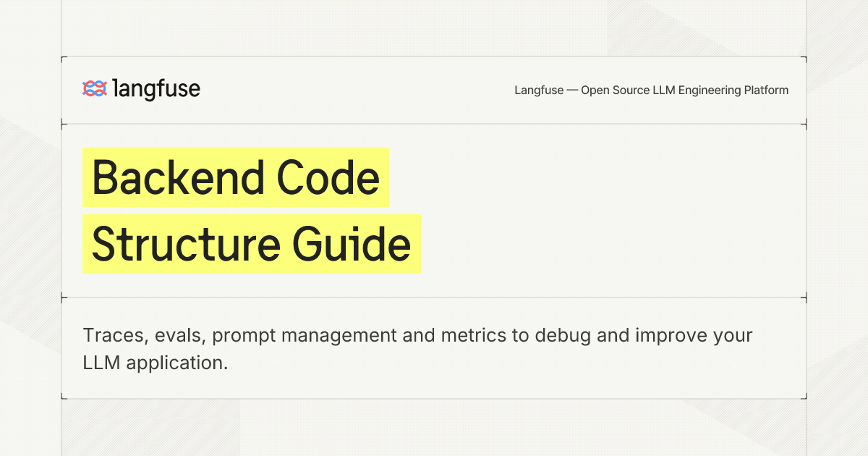Collapse the subtitle section at the bottom
Image resolution: width=868 pixels, height=456 pixels.
(x=434, y=347)
